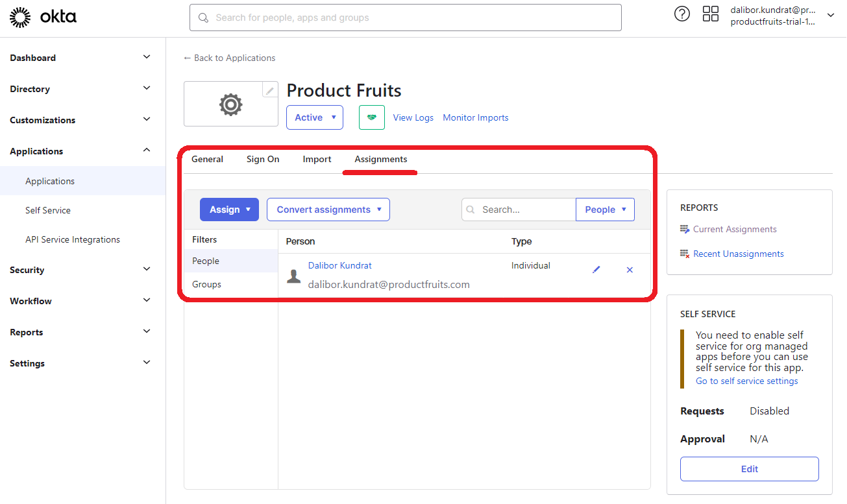Switch to the Sign On tab
The height and width of the screenshot is (504, 847).
click(x=262, y=159)
